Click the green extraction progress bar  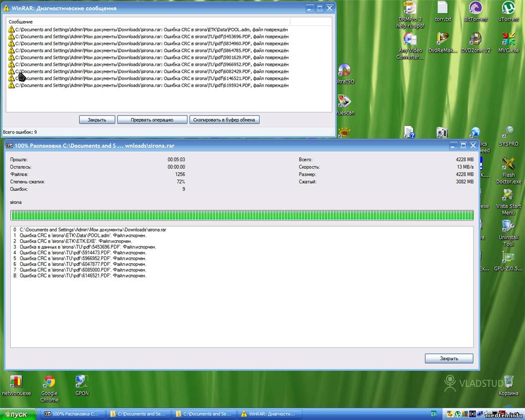click(242, 215)
